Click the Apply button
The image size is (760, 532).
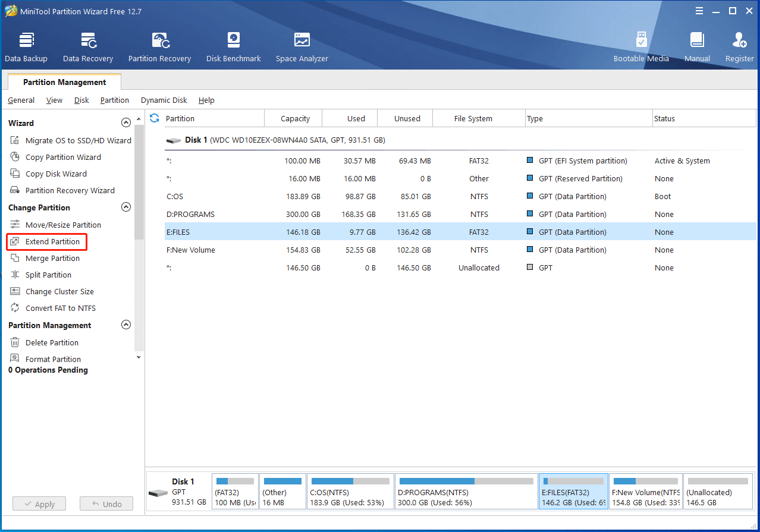39,504
